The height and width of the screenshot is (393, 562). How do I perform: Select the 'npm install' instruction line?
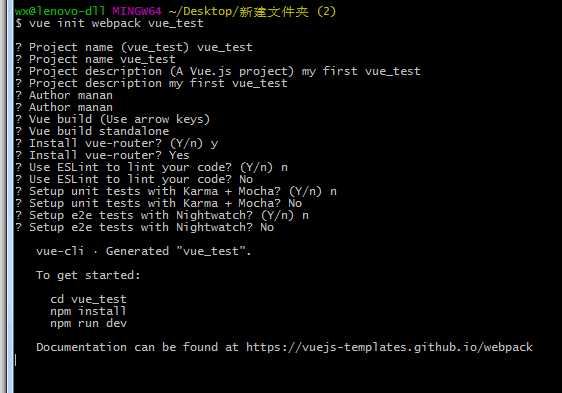pyautogui.click(x=88, y=311)
